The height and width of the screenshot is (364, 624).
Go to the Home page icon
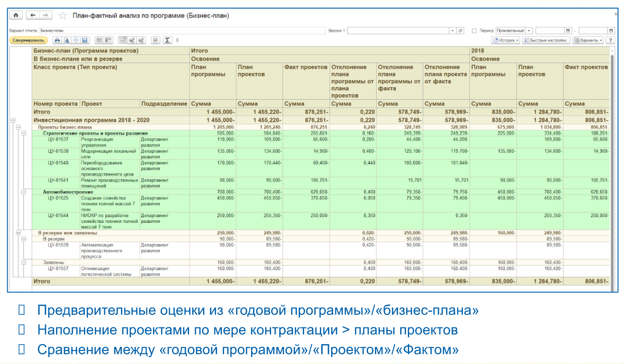[x=16, y=16]
